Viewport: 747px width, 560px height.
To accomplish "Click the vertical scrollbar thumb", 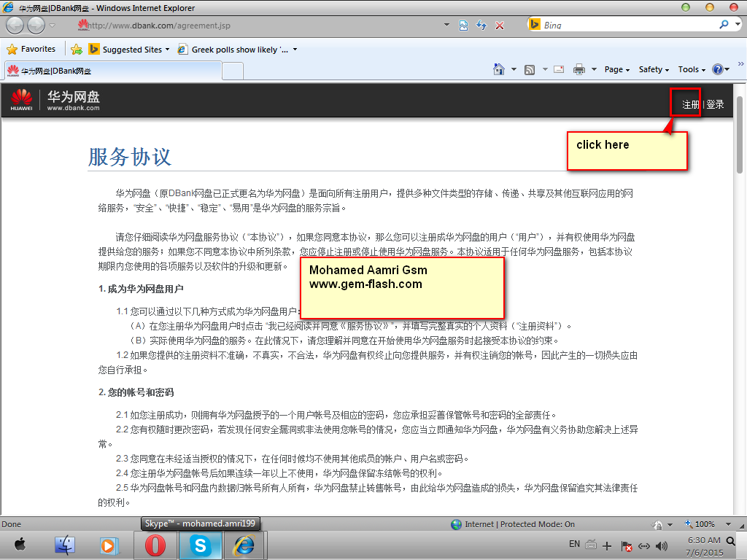I will tap(740, 135).
